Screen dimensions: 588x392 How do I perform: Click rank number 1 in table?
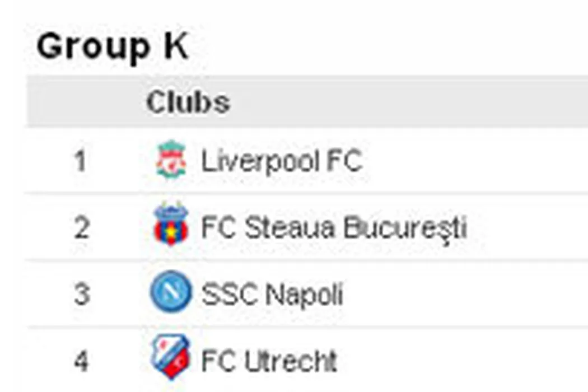[x=81, y=162]
